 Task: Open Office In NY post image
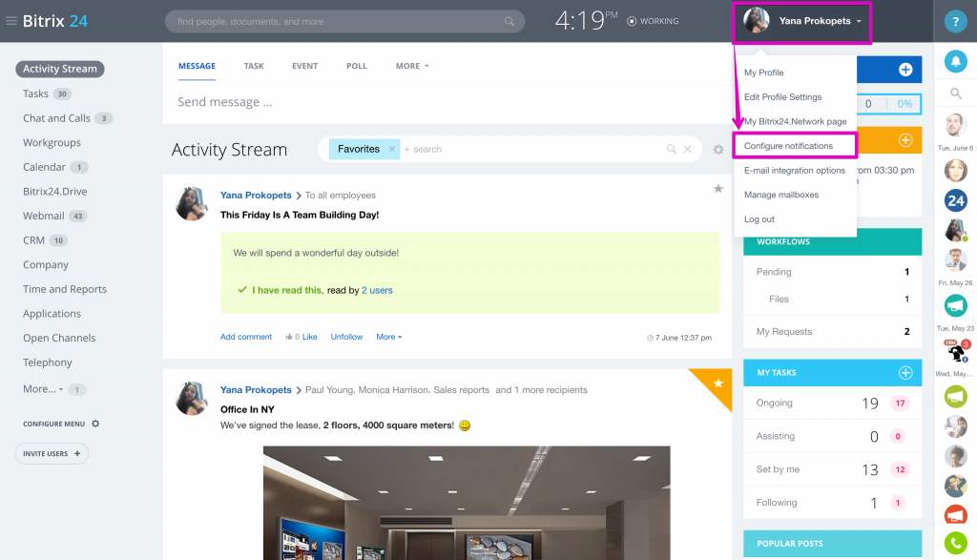point(467,503)
